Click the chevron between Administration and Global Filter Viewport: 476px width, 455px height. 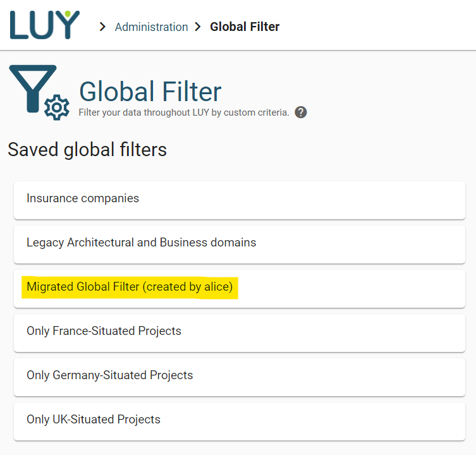[198, 27]
